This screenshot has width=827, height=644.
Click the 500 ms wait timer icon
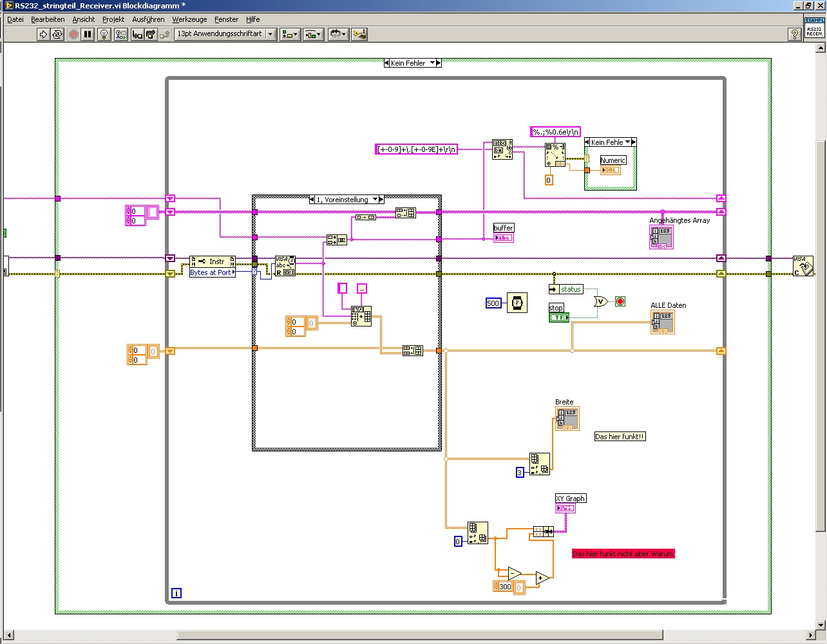pos(517,303)
